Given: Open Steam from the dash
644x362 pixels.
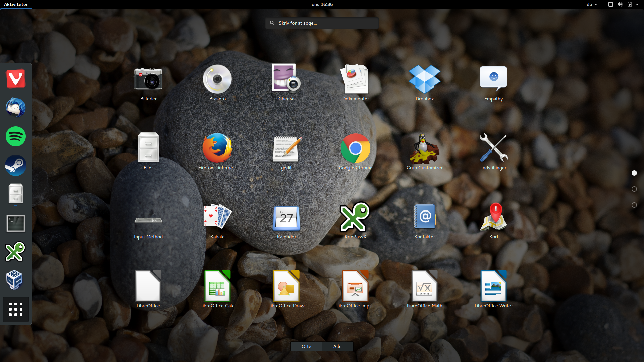Looking at the screenshot, I should coord(16,165).
